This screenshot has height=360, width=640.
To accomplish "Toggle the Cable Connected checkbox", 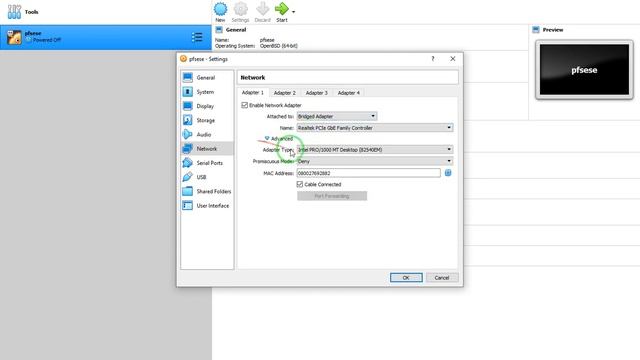I will click(300, 184).
